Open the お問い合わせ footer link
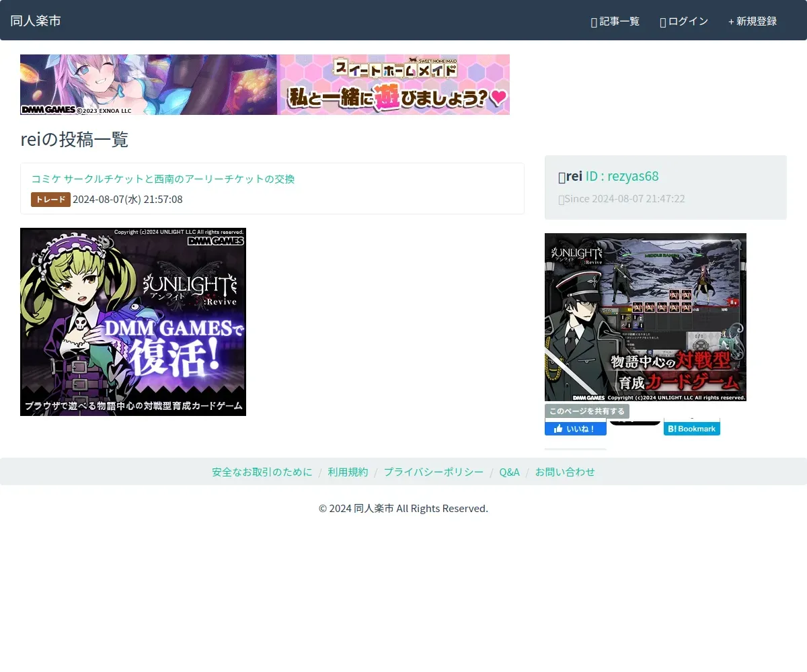Viewport: 807px width, 672px height. (565, 472)
